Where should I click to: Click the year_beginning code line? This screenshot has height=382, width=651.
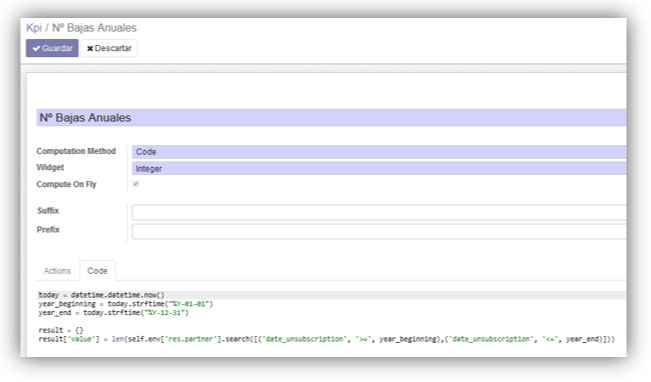point(126,304)
